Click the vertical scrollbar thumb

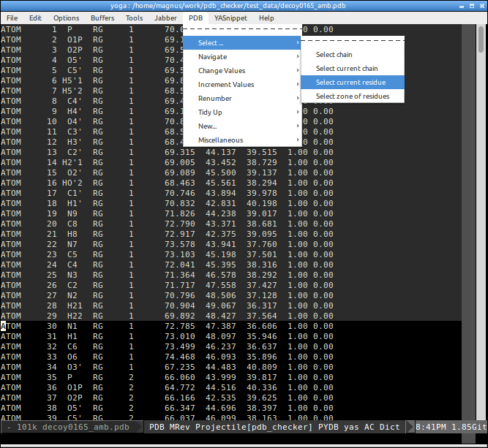[x=481, y=39]
